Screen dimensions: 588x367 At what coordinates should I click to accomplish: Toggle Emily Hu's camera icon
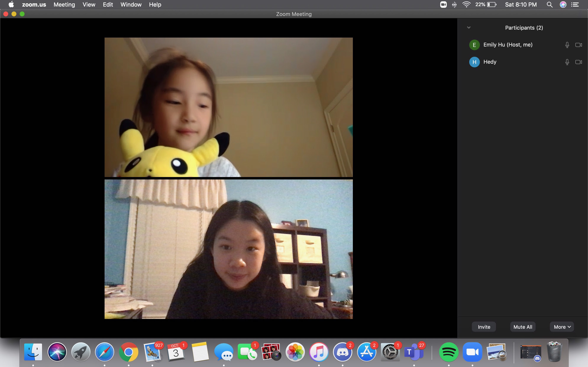tap(579, 45)
